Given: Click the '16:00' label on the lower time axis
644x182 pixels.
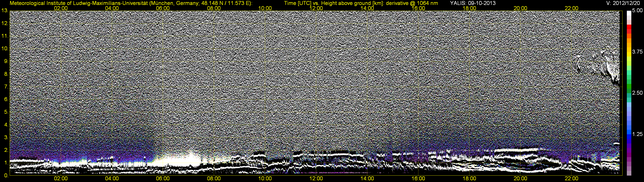Looking at the screenshot, I should (x=418, y=179).
